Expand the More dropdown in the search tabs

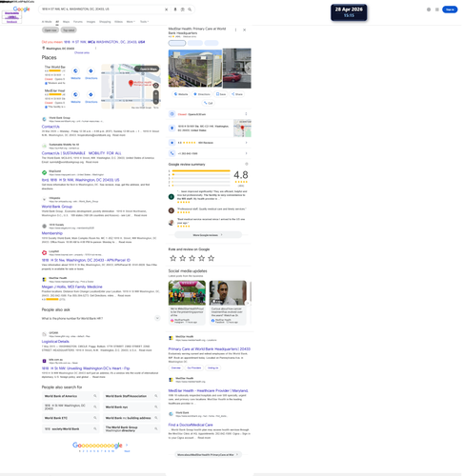[x=131, y=22]
